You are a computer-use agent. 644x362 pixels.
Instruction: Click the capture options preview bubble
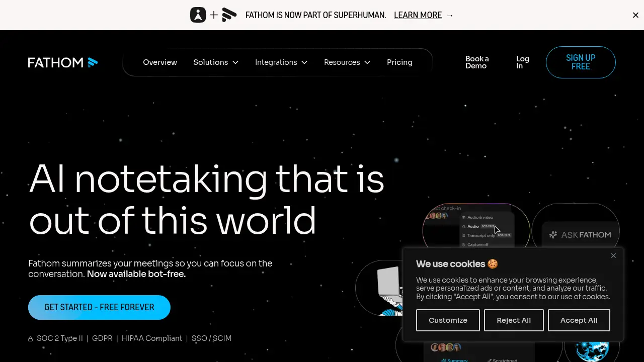(x=476, y=225)
